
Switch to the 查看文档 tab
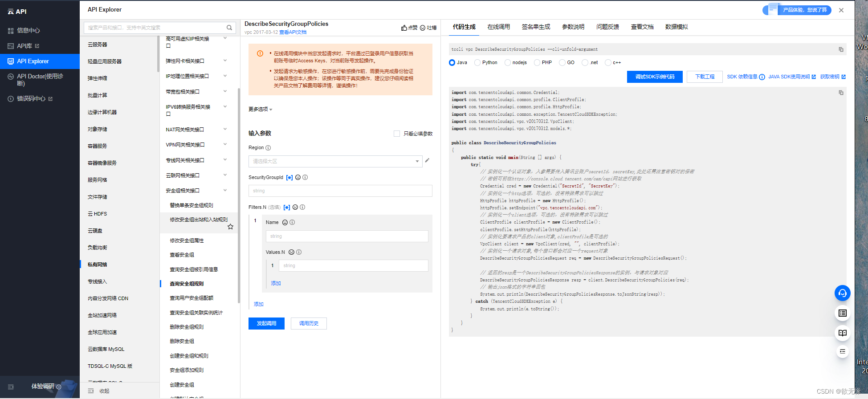642,27
